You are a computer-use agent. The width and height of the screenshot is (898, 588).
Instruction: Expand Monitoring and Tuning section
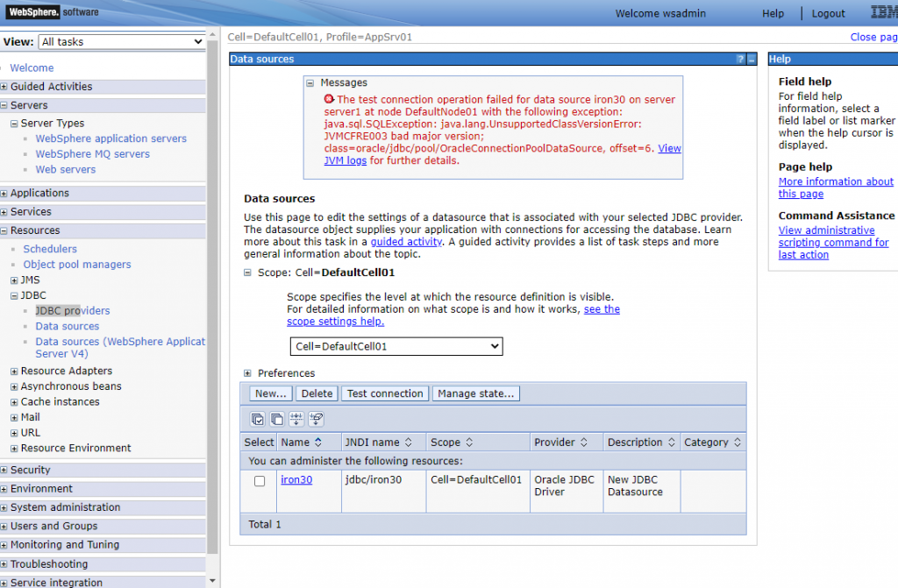click(x=4, y=545)
